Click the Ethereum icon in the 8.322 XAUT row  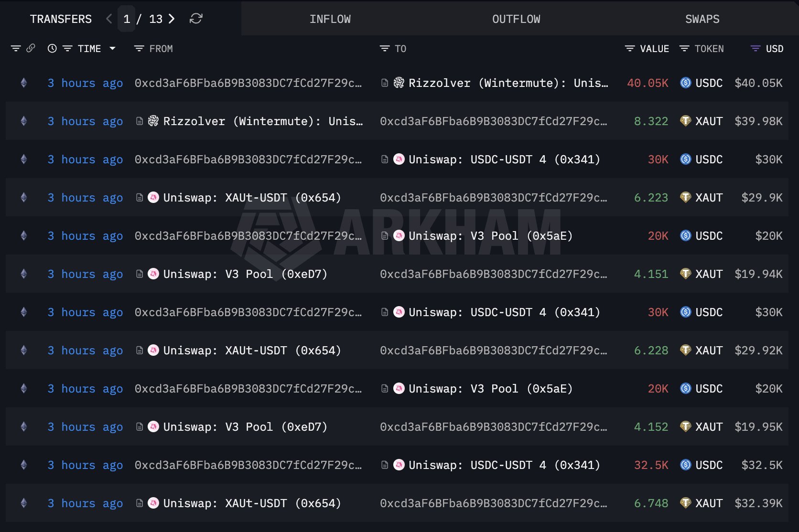[24, 121]
